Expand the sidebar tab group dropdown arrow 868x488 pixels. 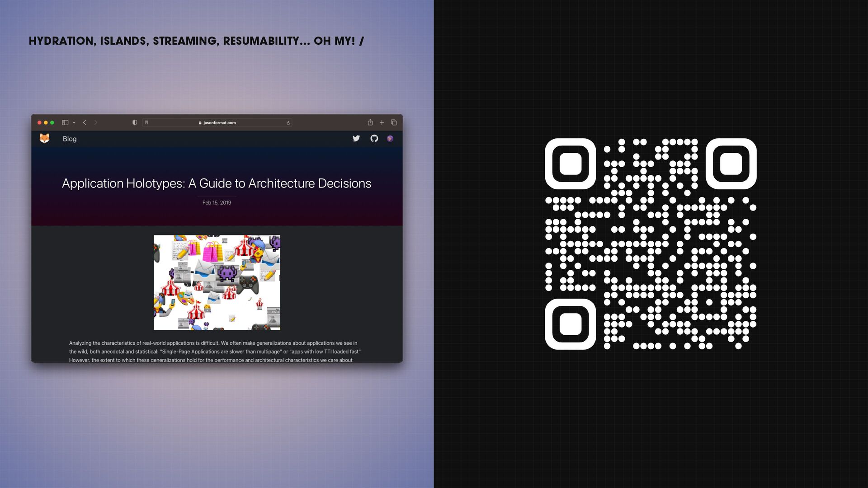pyautogui.click(x=74, y=122)
